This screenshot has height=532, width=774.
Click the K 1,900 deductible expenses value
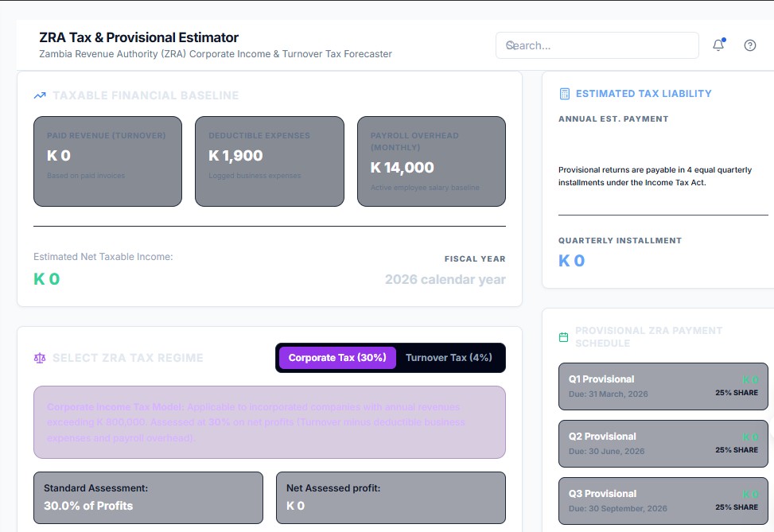pos(235,155)
